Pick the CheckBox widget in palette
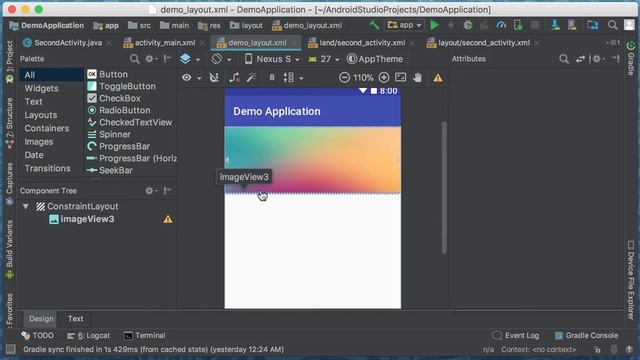The image size is (640, 360). 114,98
